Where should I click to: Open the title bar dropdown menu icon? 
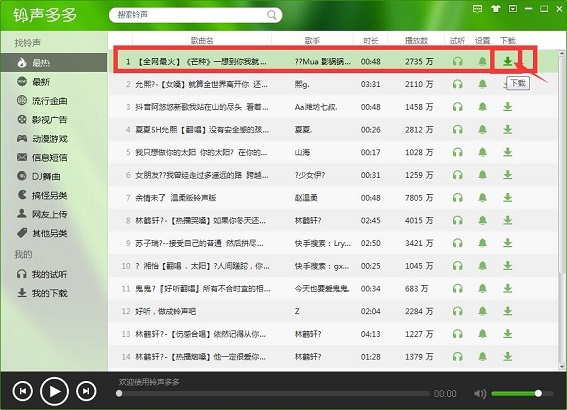pyautogui.click(x=513, y=9)
